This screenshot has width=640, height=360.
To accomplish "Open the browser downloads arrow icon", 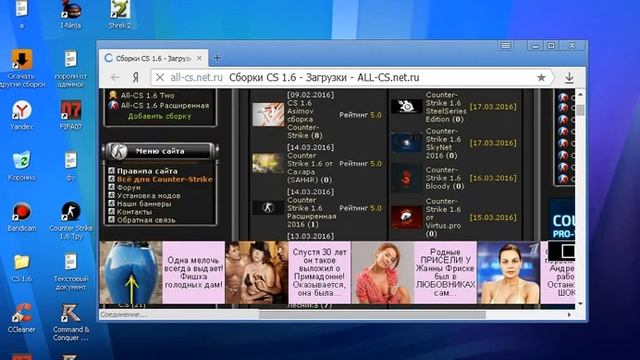I will [569, 78].
